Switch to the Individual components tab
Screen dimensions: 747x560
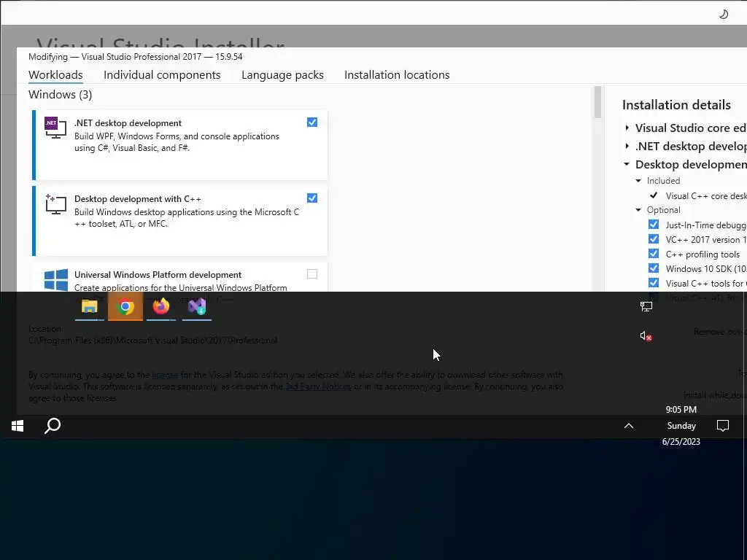[162, 75]
